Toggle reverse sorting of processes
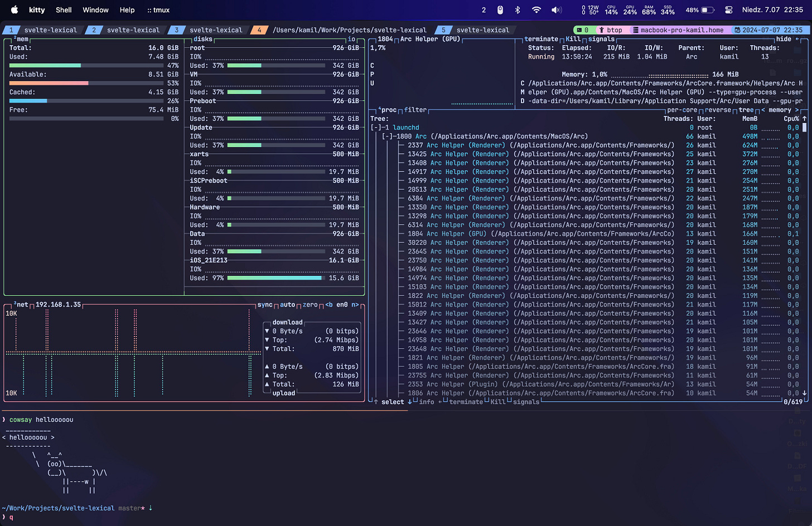 718,110
